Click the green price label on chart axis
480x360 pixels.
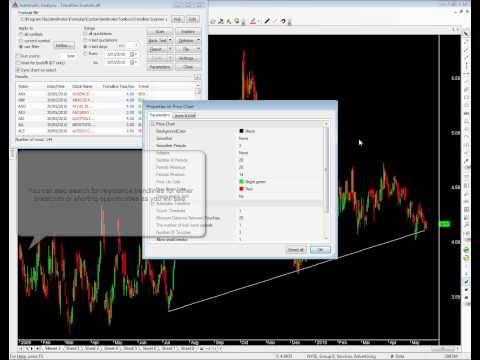(444, 224)
